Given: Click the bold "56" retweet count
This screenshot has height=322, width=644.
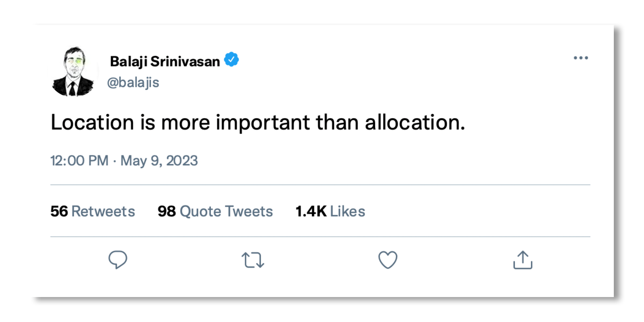Looking at the screenshot, I should pos(59,211).
